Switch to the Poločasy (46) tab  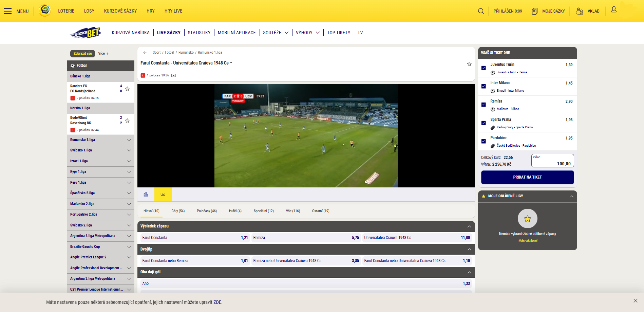(207, 211)
